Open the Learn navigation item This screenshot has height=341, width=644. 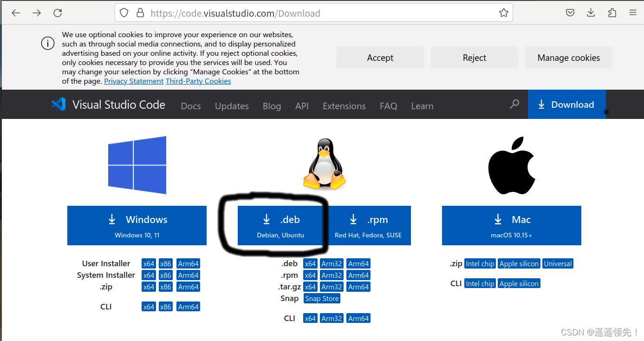(422, 106)
